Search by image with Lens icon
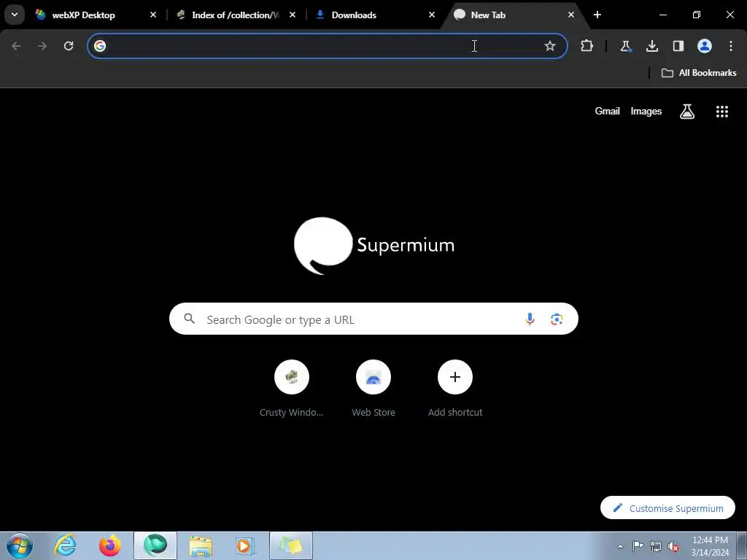 [x=557, y=319]
